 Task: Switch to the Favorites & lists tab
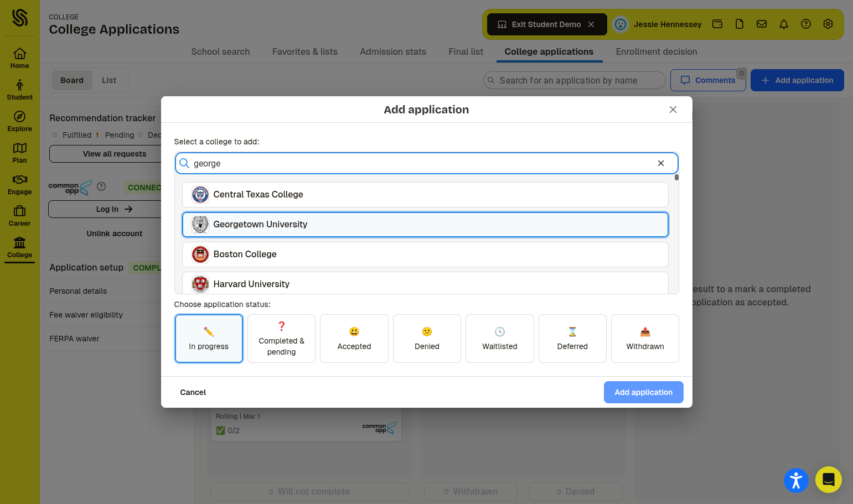click(305, 51)
